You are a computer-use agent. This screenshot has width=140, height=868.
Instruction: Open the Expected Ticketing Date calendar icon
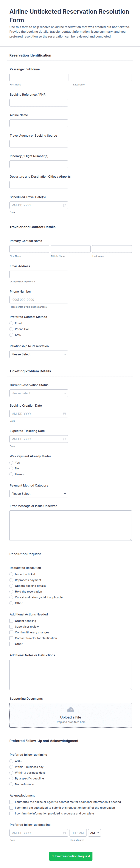coord(64,439)
